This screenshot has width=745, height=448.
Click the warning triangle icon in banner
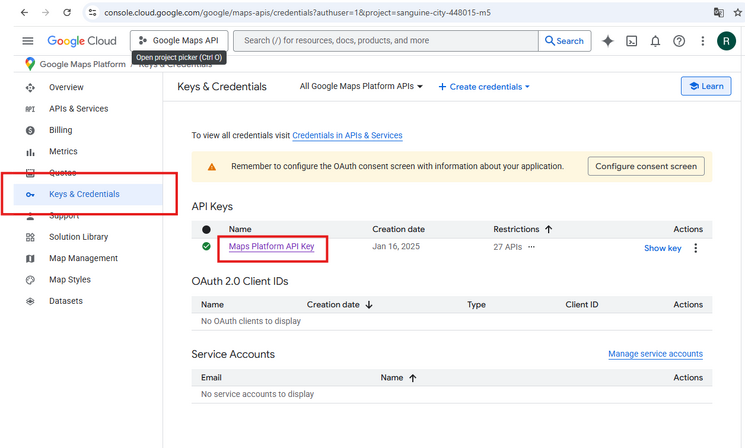(212, 167)
